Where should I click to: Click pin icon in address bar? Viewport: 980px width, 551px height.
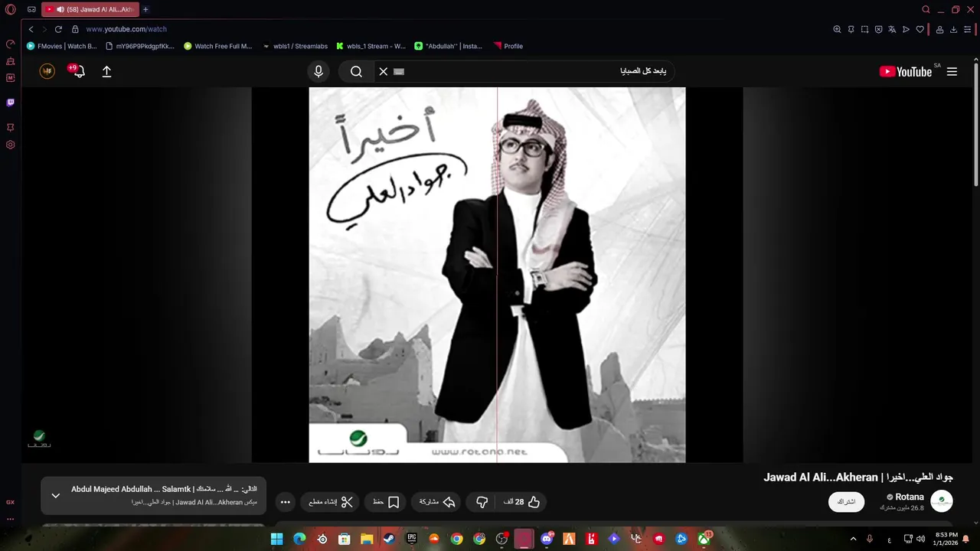tap(851, 29)
